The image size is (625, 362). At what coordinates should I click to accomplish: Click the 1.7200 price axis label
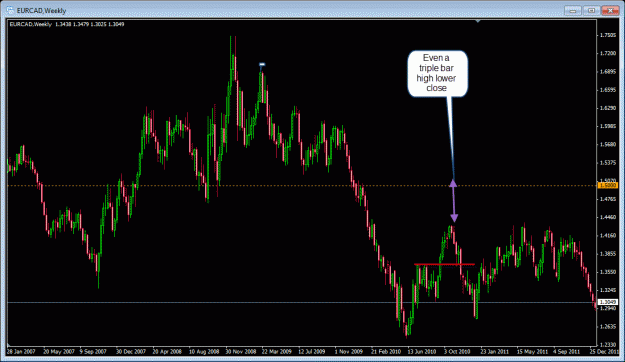[608, 53]
